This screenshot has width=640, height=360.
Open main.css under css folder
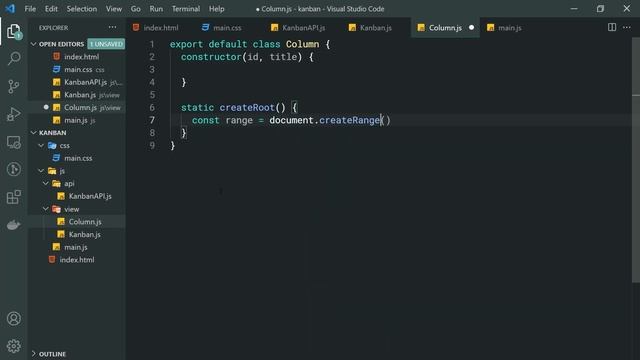(x=77, y=158)
